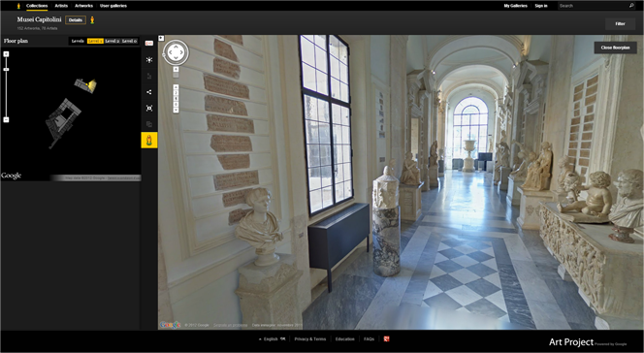Click the Details button
This screenshot has width=644, height=353.
(x=76, y=19)
